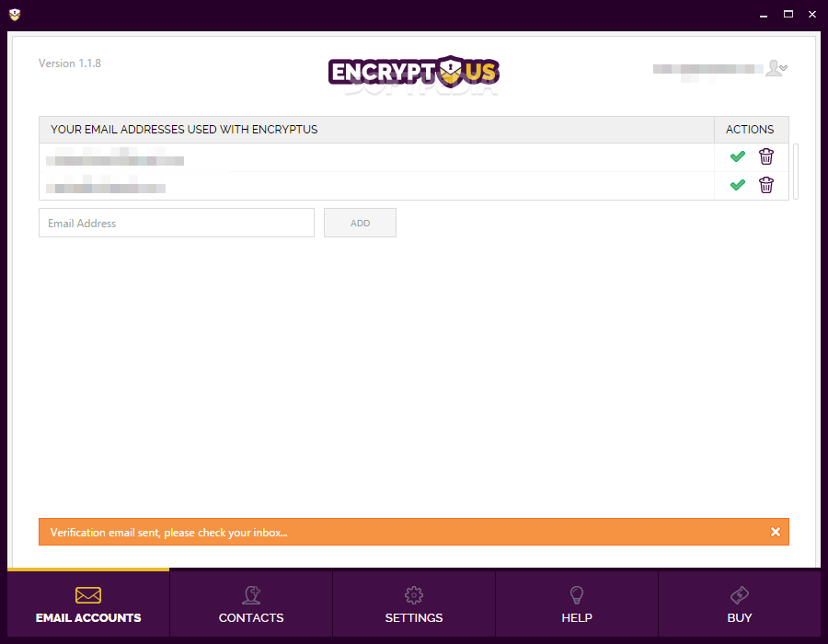
Task: Click the ACTIONS column header
Action: (x=750, y=130)
